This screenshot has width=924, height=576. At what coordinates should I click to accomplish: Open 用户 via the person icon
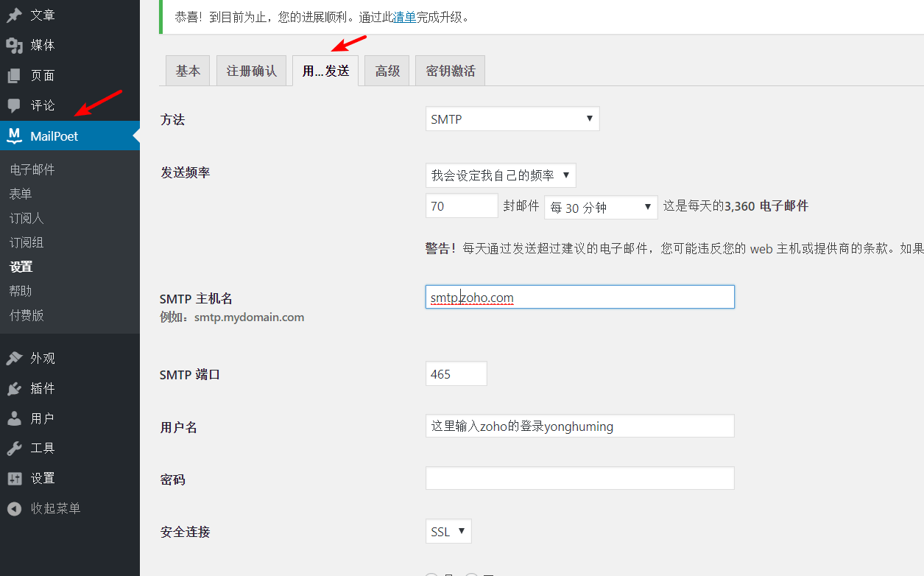point(14,418)
